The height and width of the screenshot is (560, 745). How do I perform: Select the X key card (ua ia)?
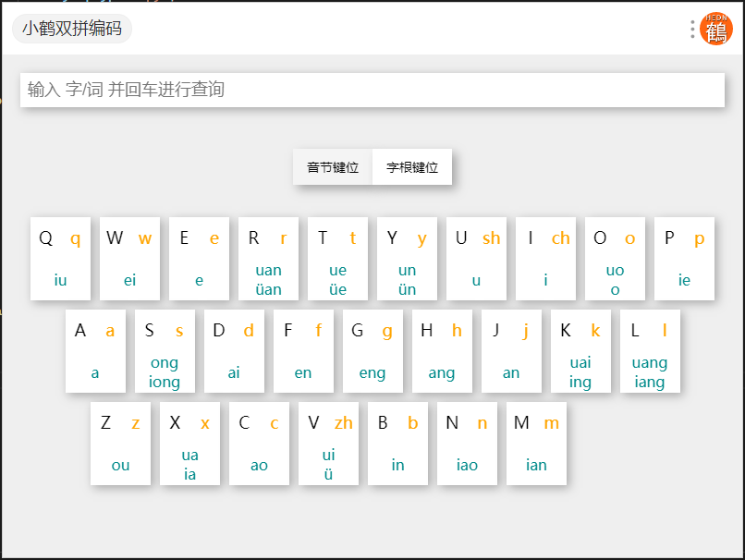[x=190, y=444]
